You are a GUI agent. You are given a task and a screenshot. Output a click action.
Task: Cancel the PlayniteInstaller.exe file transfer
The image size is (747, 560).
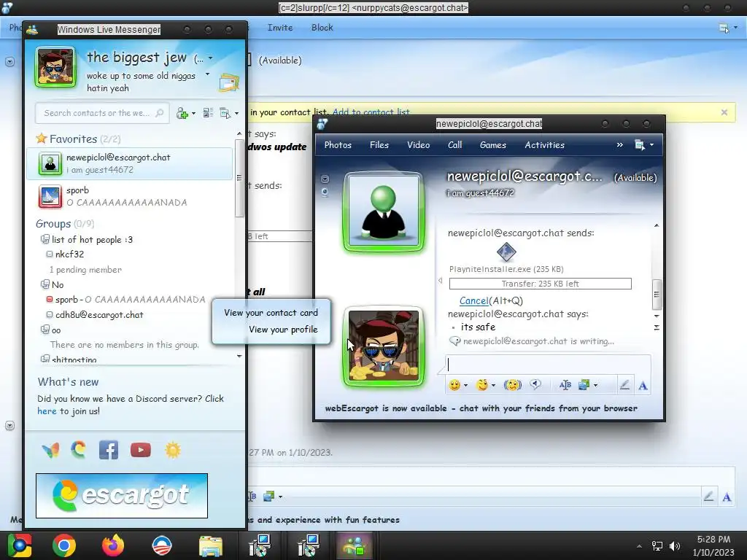click(473, 300)
